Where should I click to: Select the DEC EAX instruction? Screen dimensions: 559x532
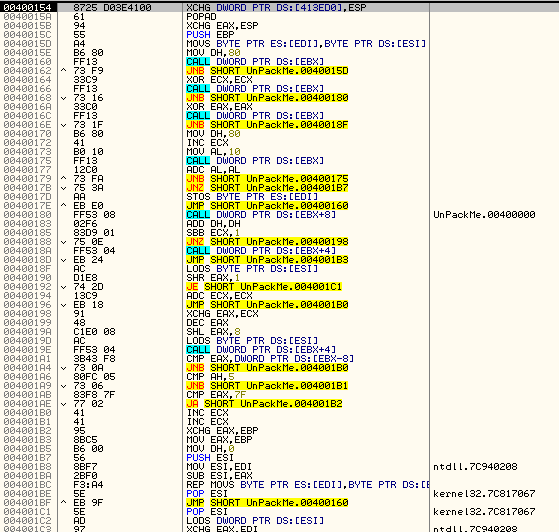click(207, 323)
